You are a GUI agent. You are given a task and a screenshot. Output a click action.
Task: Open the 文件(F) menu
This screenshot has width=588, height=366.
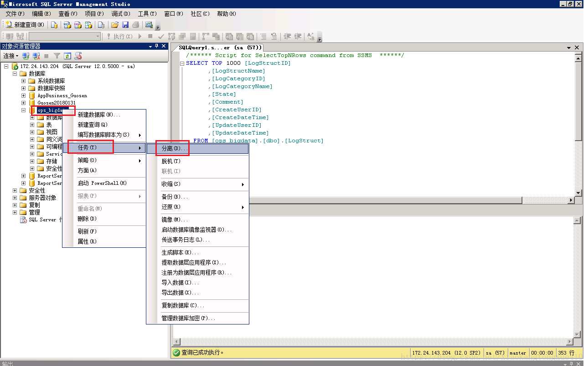pos(15,14)
